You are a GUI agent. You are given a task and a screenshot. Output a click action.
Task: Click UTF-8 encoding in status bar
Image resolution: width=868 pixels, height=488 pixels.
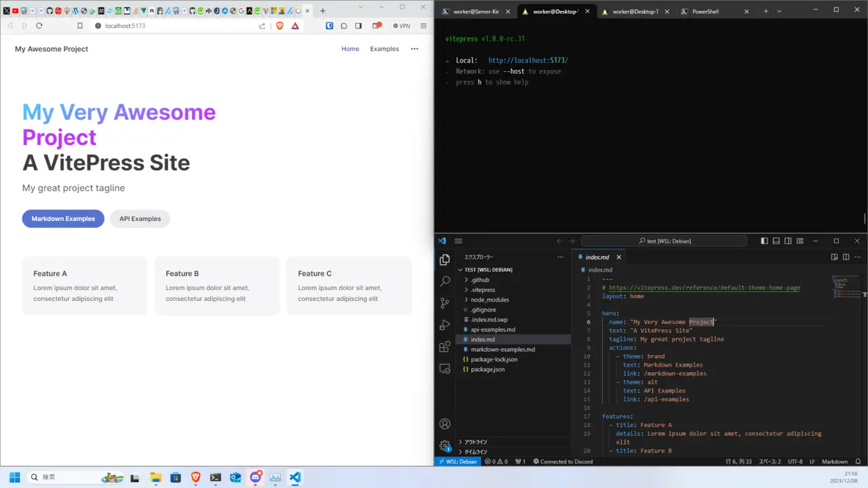pyautogui.click(x=795, y=462)
